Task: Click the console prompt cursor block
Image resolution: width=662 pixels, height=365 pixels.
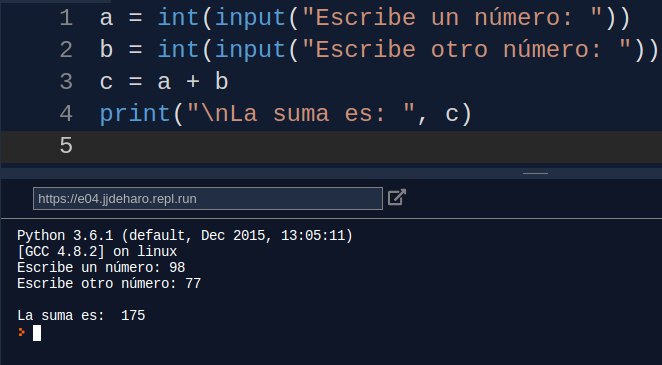Action: point(37,333)
